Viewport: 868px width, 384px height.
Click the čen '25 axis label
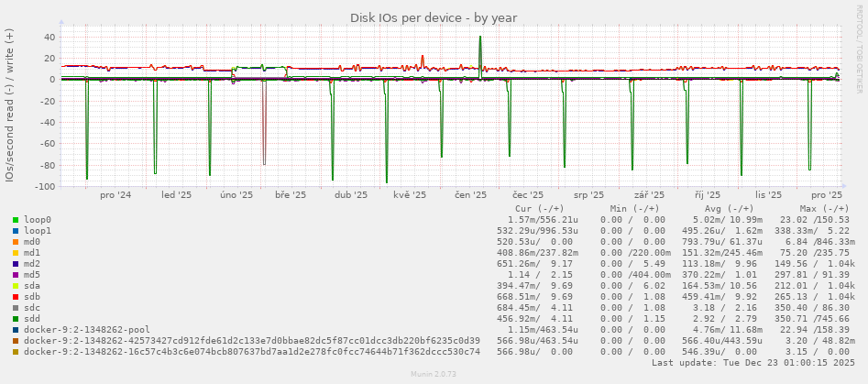pyautogui.click(x=470, y=195)
